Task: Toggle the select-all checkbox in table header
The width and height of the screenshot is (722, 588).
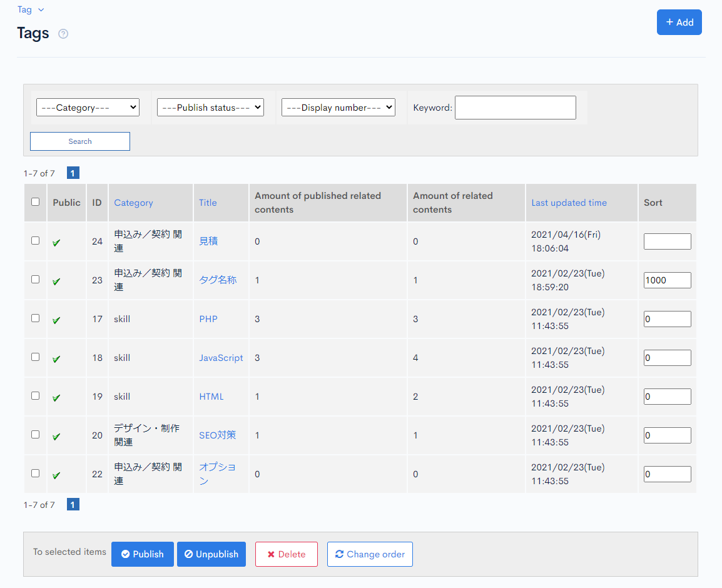Action: [x=36, y=201]
